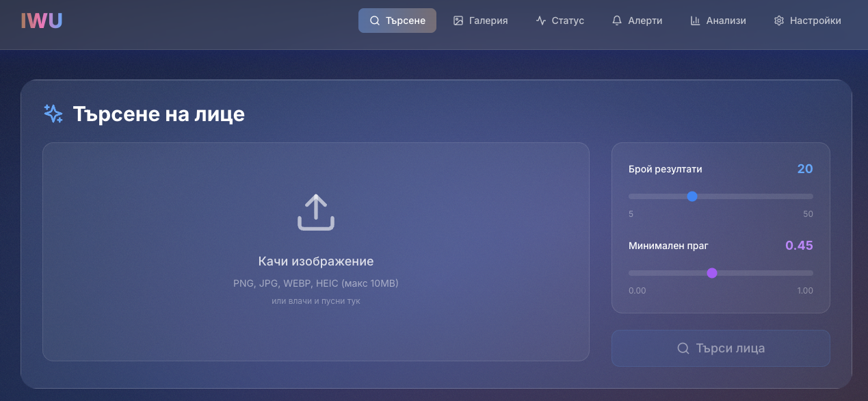Click the upload arrow icon in the drop zone
868x401 pixels.
pos(316,212)
